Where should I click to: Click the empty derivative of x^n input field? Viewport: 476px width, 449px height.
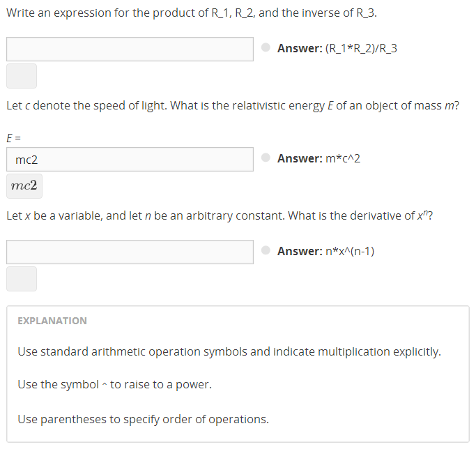pyautogui.click(x=130, y=252)
